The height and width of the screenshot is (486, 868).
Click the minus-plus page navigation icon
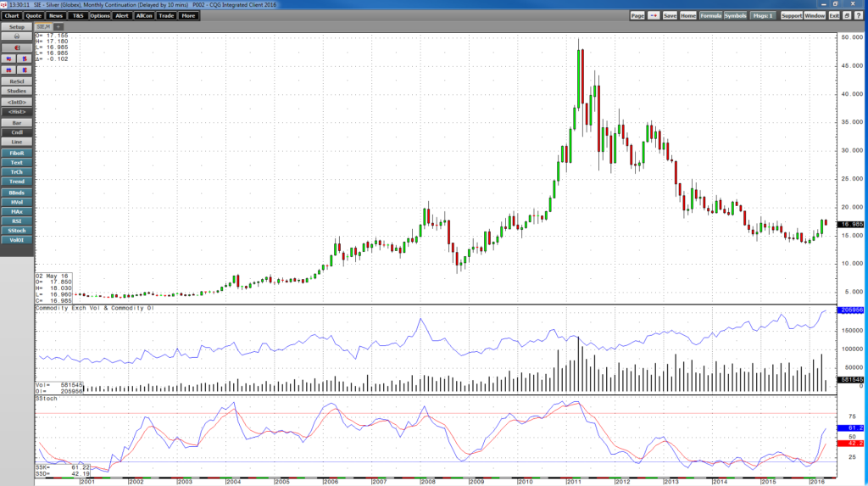[x=654, y=15]
